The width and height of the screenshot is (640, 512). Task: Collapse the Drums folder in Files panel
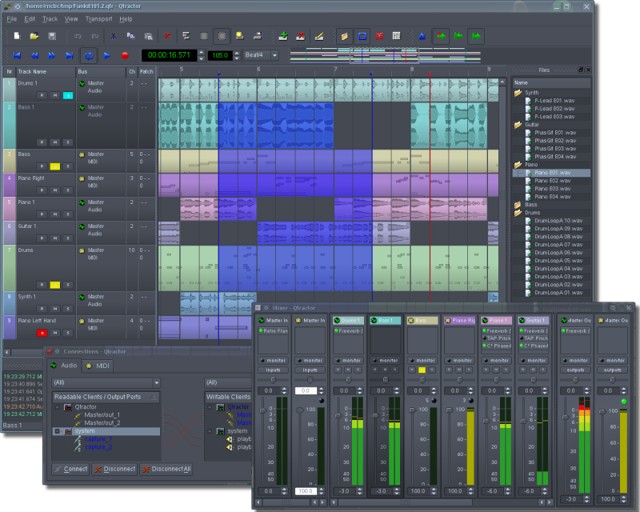(518, 213)
